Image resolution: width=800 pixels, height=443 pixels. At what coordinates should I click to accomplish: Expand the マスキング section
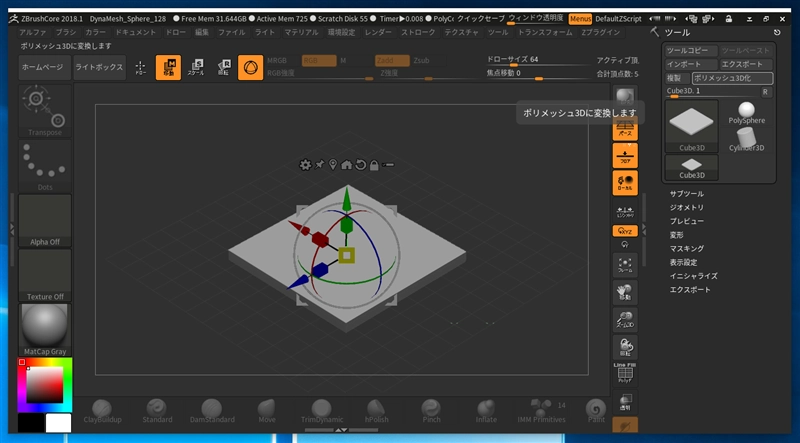[687, 249]
